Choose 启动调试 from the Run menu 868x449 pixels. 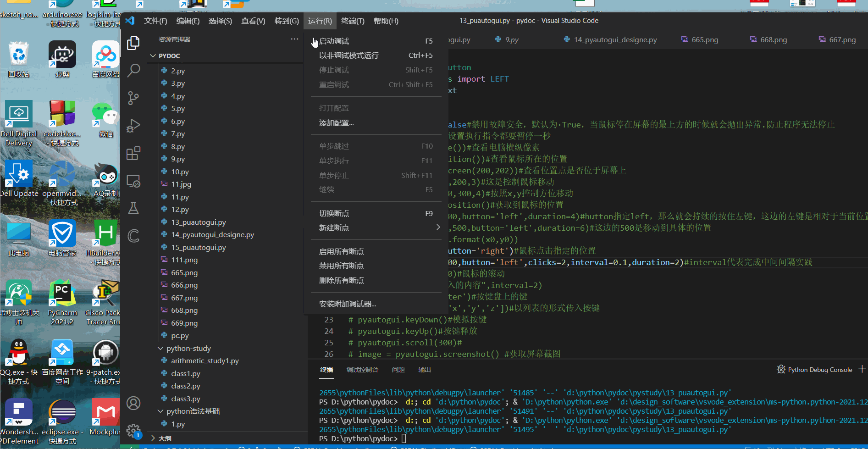pyautogui.click(x=376, y=41)
